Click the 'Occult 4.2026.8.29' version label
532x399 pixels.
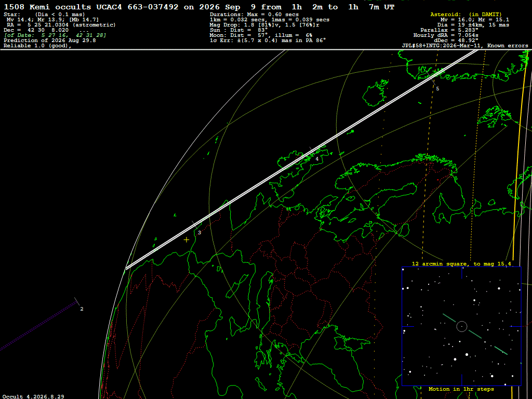coord(33,396)
